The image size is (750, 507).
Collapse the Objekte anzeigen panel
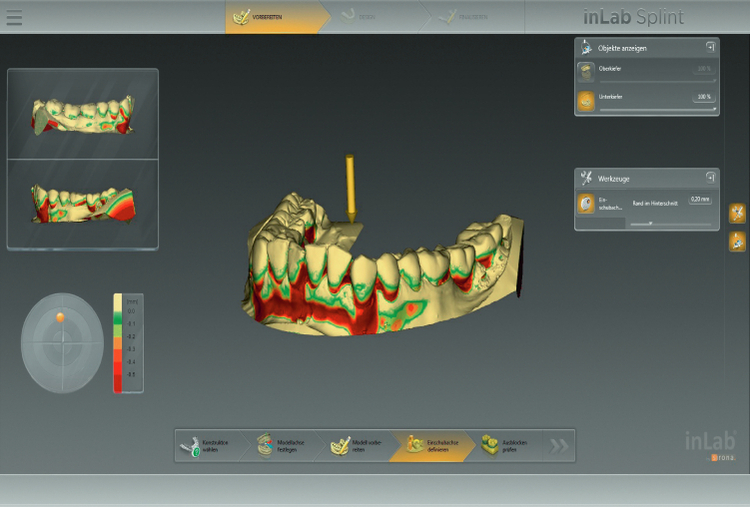point(710,47)
